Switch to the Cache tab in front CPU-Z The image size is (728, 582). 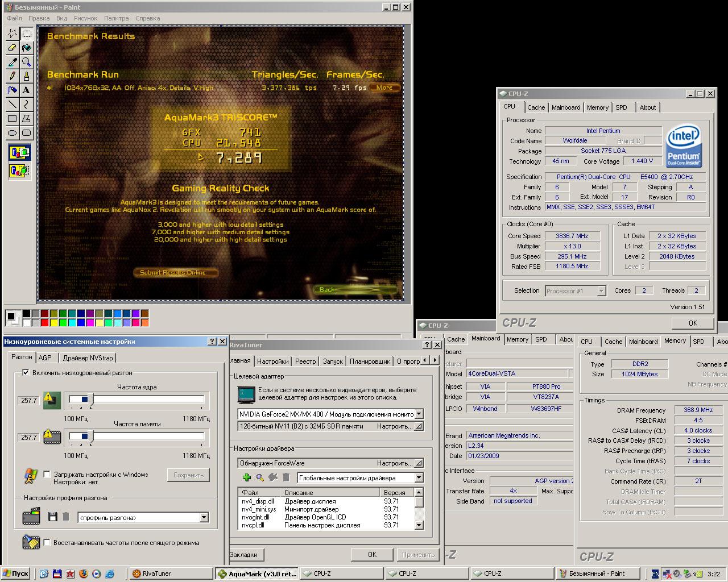[x=536, y=107]
